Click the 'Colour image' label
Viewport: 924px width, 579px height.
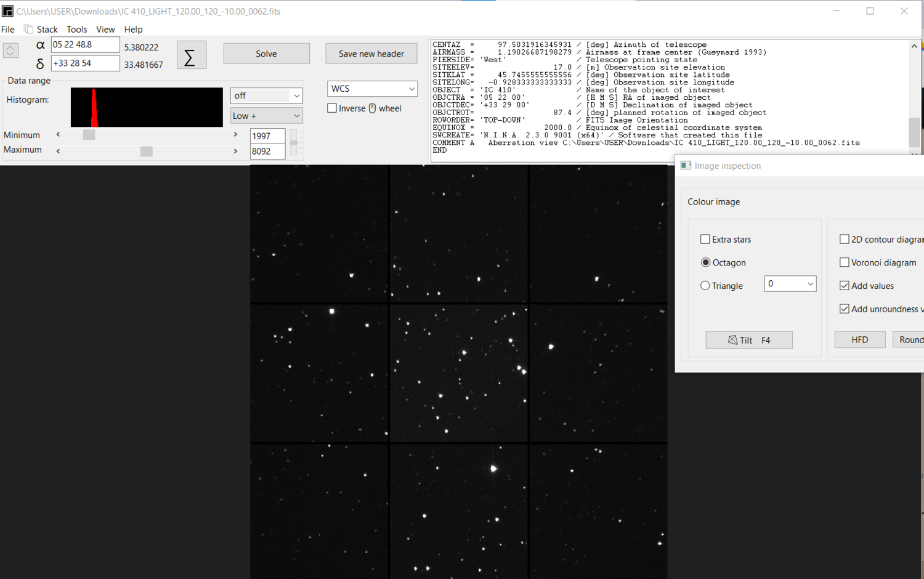[x=714, y=202]
